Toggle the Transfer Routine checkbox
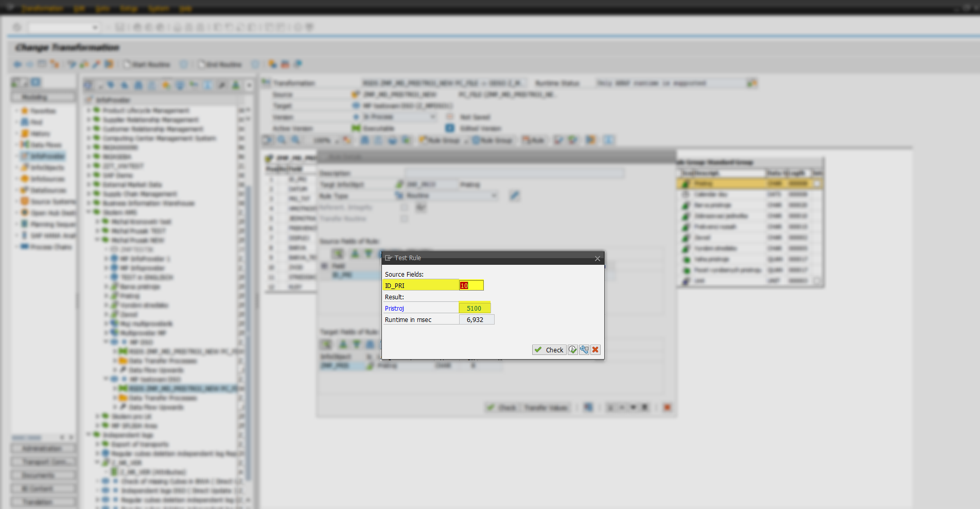Image resolution: width=980 pixels, height=509 pixels. click(x=405, y=218)
